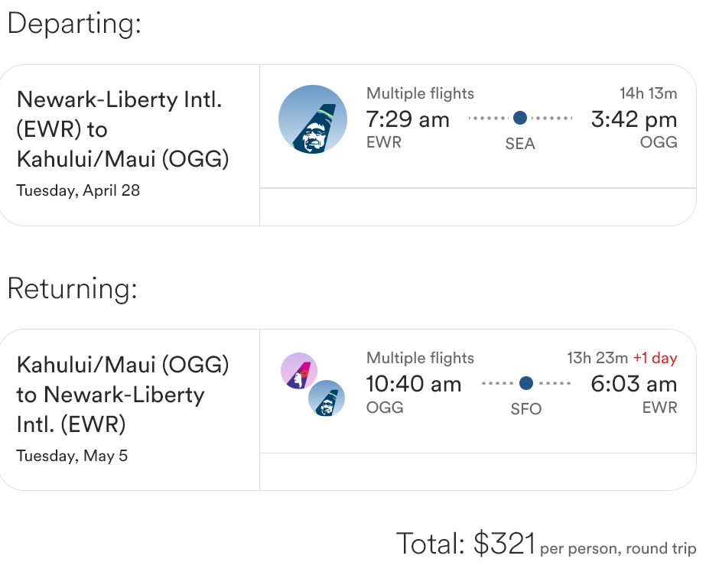
Task: Select the departing "Multiple flights" label
Action: click(x=420, y=93)
